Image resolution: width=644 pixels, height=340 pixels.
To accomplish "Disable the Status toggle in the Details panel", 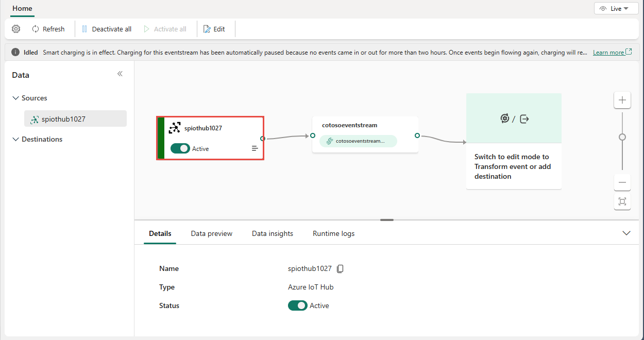I will 297,305.
